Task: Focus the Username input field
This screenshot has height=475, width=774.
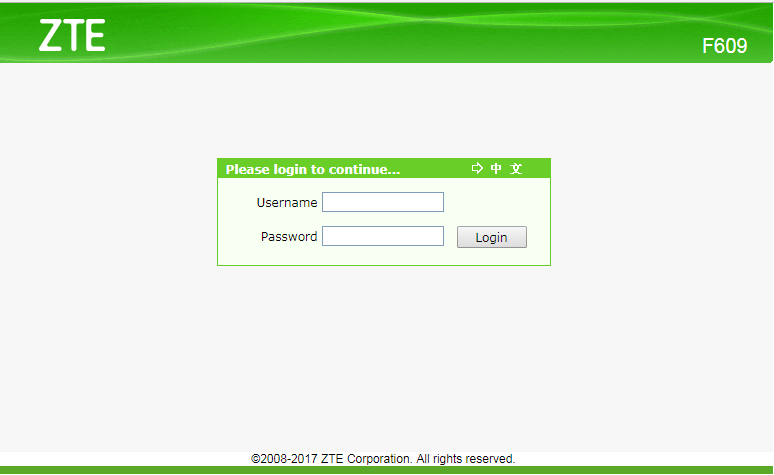Action: [383, 202]
